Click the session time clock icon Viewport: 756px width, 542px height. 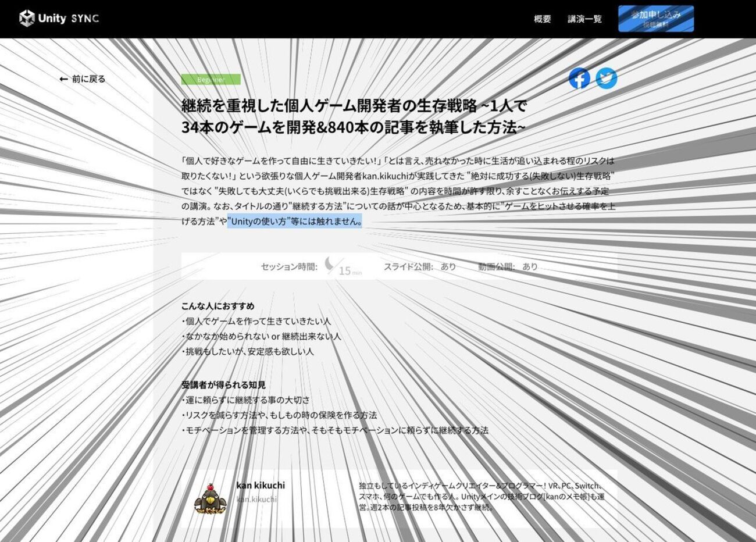330,265
